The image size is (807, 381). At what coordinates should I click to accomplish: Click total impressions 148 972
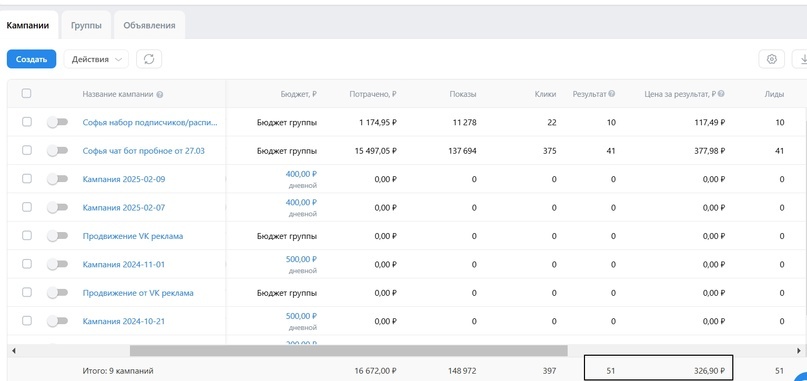(x=461, y=371)
